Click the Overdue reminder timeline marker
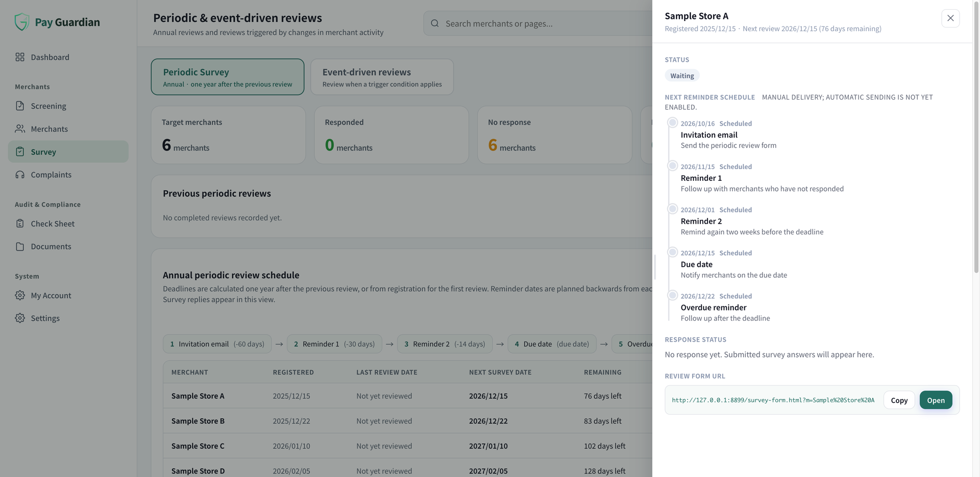This screenshot has height=477, width=980. tap(673, 295)
